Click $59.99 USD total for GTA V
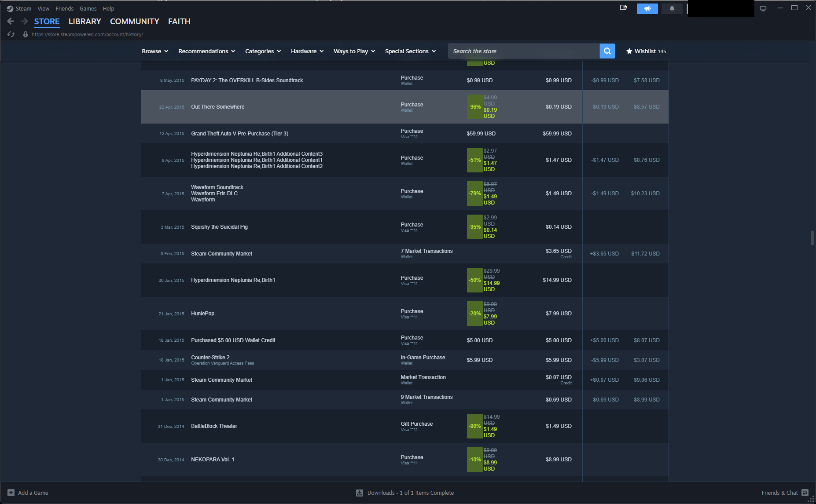Screen dimensions: 816x504 [557, 134]
